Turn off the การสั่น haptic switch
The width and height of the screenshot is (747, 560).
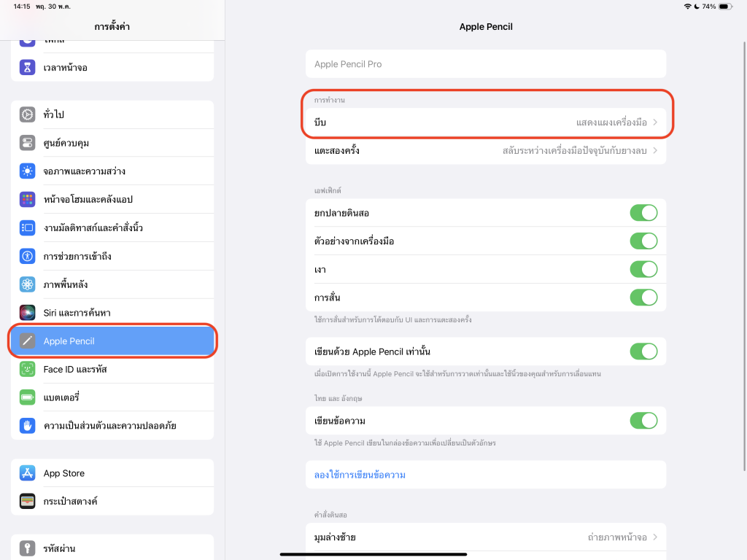coord(643,297)
